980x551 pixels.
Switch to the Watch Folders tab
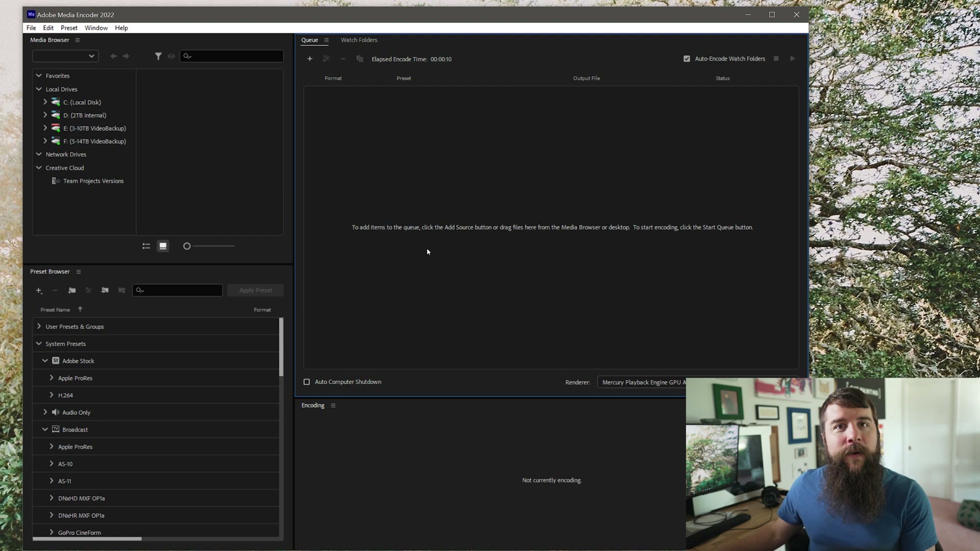[359, 40]
